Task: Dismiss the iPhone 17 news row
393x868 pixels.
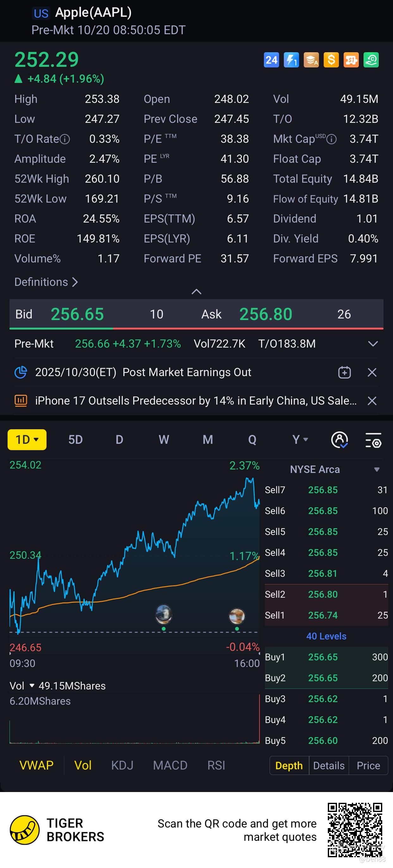Action: pos(372,401)
